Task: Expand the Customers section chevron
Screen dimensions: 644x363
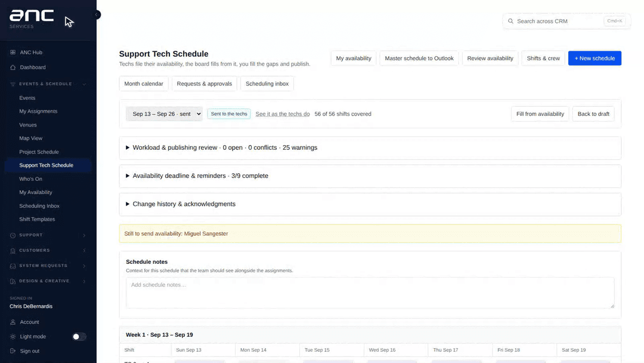Action: 84,250
